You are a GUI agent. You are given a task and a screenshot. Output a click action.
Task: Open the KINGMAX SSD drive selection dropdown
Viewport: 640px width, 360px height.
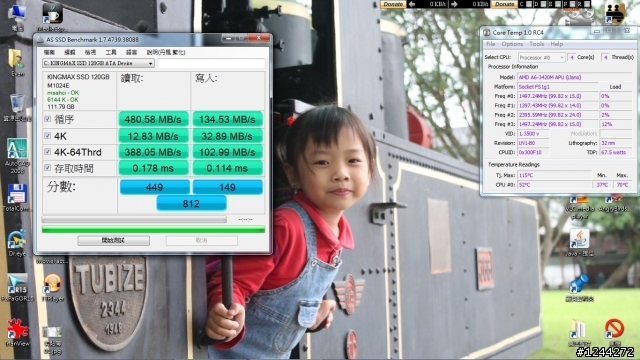[98, 63]
